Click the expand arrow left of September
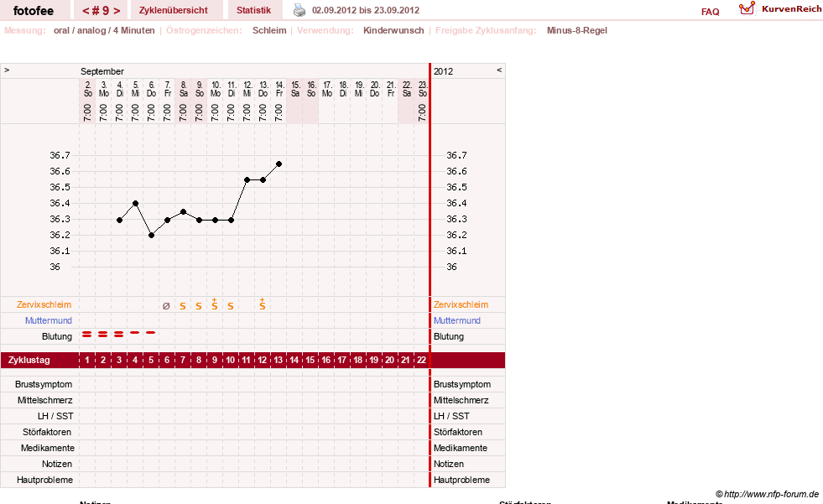The image size is (823, 504). tap(7, 70)
